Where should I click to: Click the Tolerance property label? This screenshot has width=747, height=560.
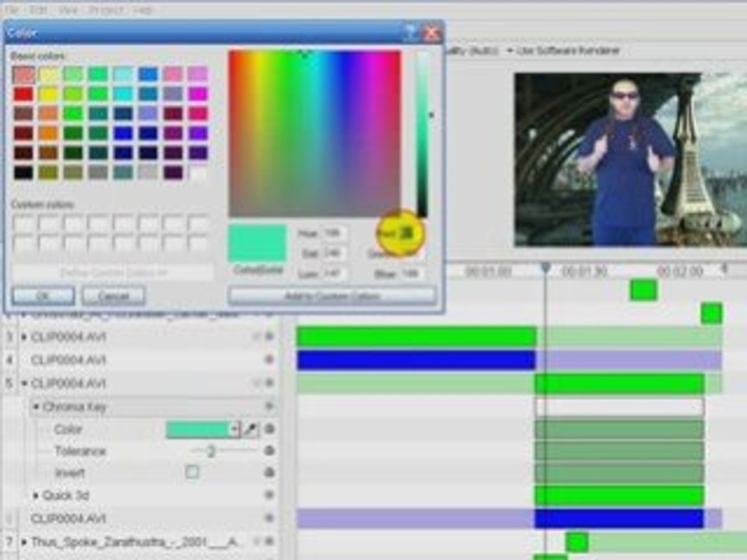(80, 451)
